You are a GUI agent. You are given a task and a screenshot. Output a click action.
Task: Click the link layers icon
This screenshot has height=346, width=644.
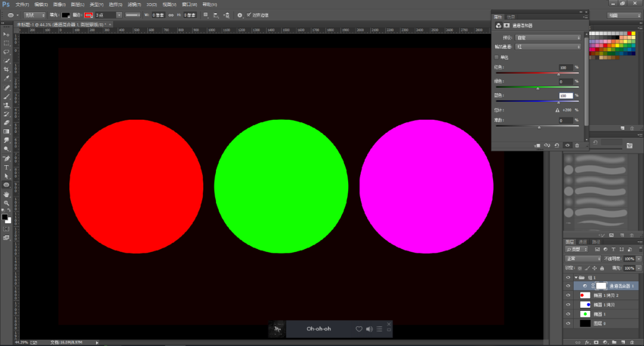point(578,342)
